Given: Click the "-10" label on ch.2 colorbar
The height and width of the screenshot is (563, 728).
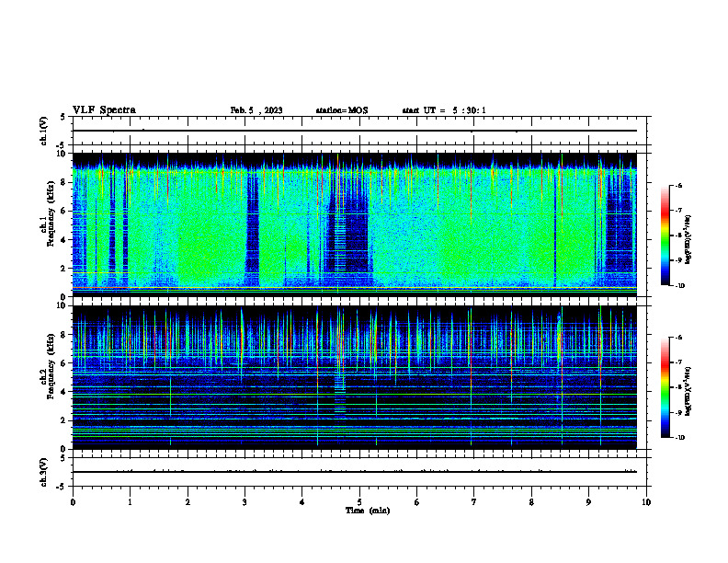Looking at the screenshot, I should click(x=680, y=438).
